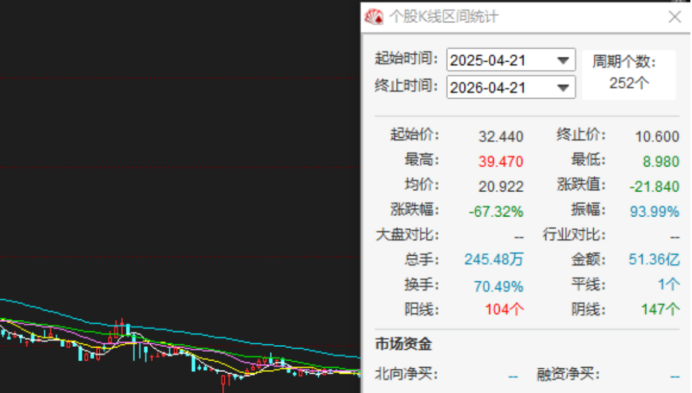Screen dimensions: 692x393
Task: Open the 起始时间 date dropdown arrow
Action: pos(563,60)
